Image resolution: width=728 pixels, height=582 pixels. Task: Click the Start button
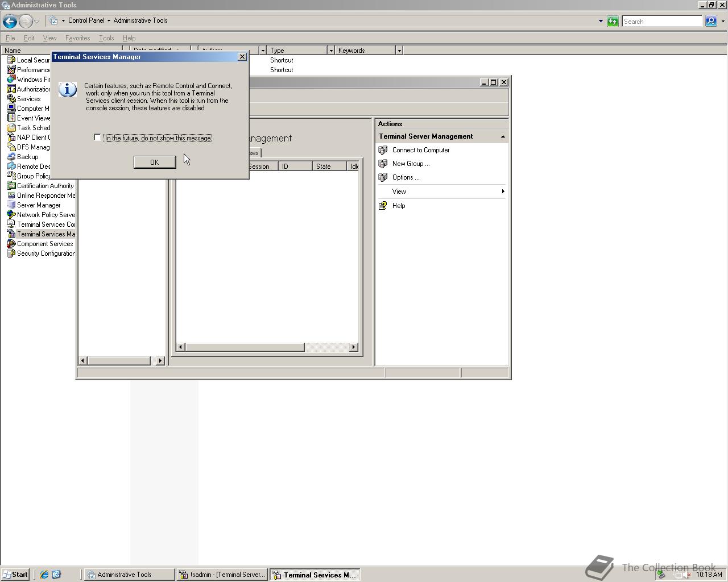tap(15, 575)
